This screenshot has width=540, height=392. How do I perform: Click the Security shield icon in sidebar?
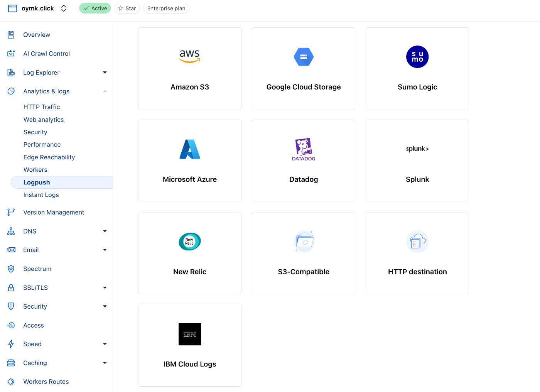pyautogui.click(x=11, y=306)
